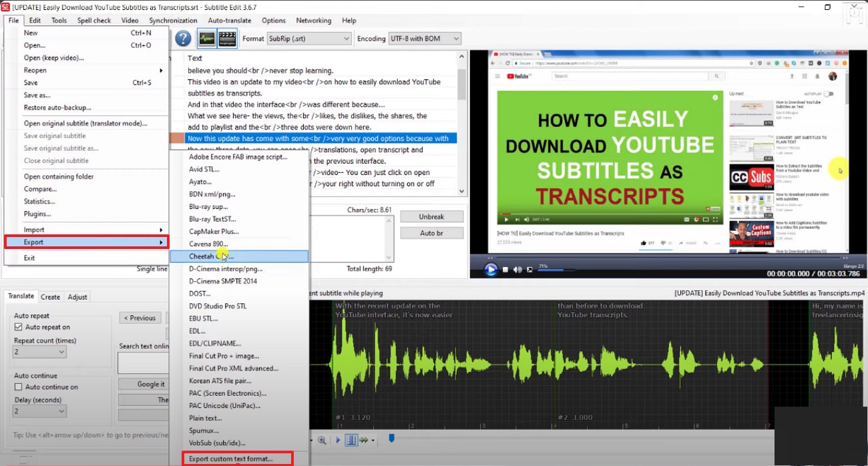Click the waveform position slider handle
The image size is (868, 466).
[x=392, y=439]
